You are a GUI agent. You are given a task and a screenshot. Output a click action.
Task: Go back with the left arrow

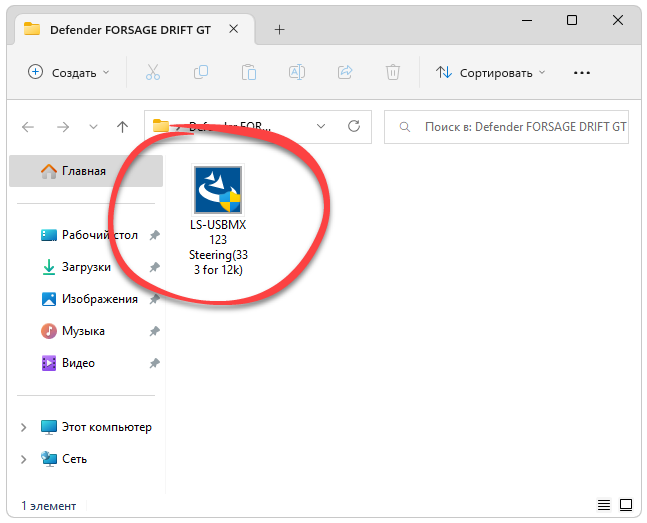tap(28, 127)
